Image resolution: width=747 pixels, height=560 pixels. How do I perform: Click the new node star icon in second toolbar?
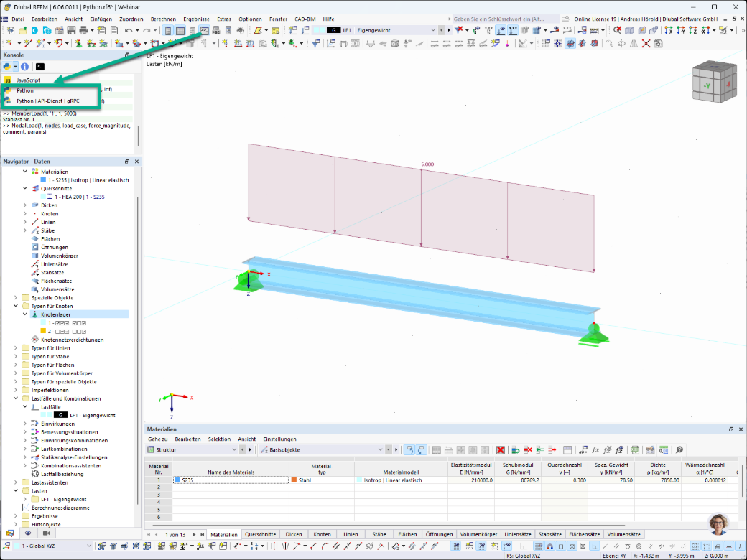pyautogui.click(x=9, y=43)
